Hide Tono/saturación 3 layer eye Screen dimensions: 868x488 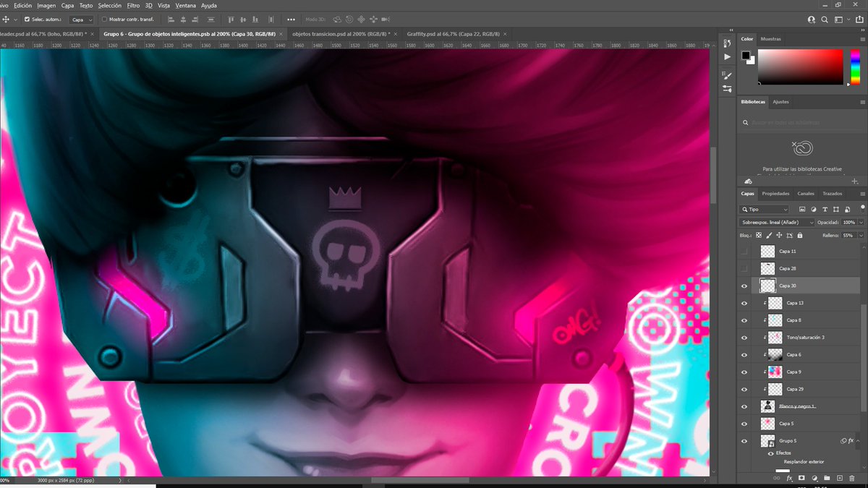744,338
